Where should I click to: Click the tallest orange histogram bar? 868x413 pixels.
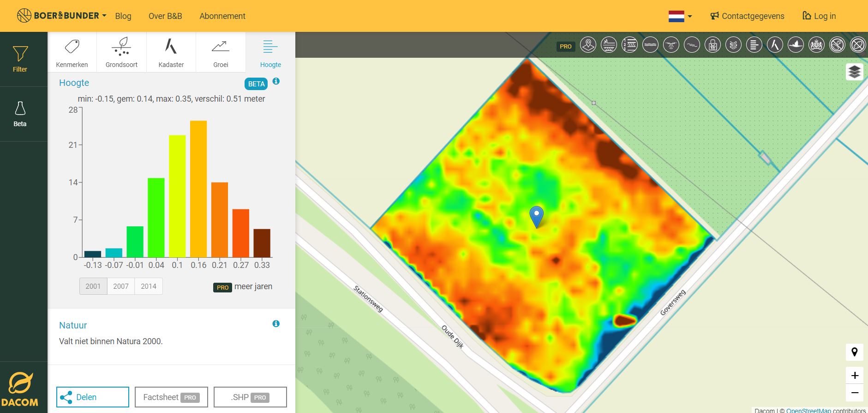pyautogui.click(x=198, y=188)
